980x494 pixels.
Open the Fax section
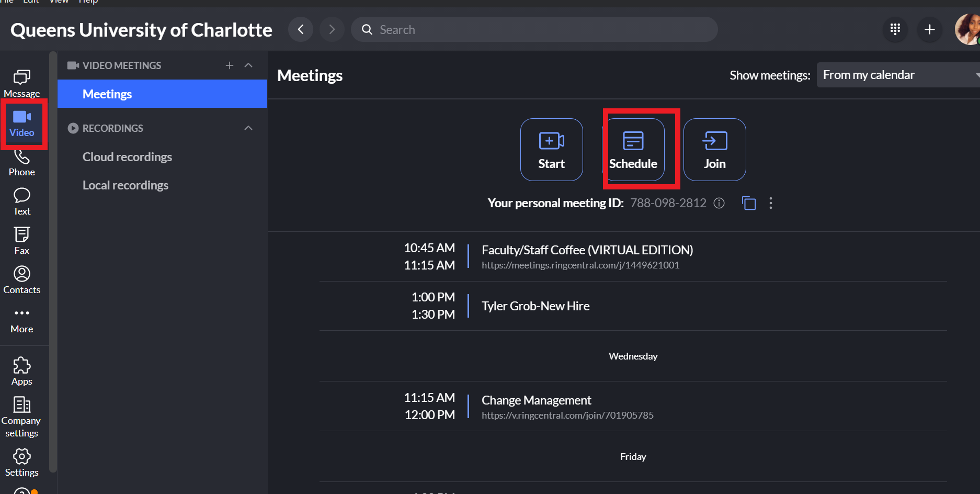(x=22, y=241)
